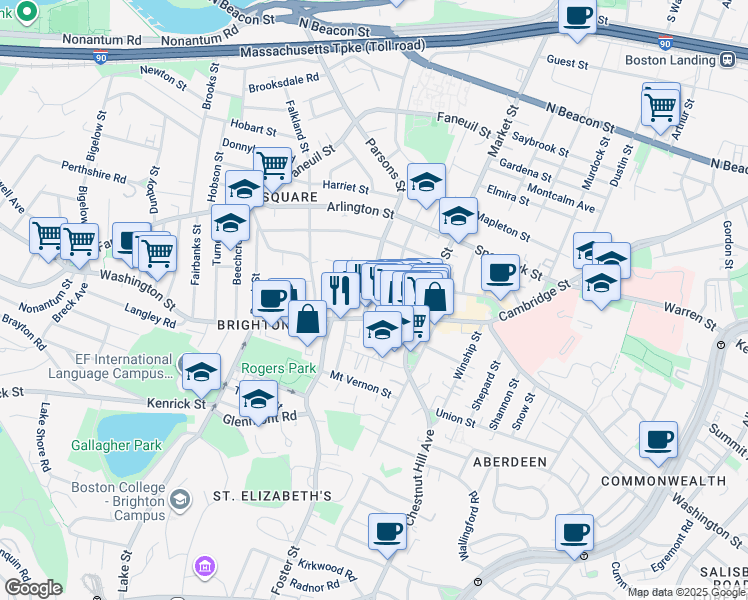The width and height of the screenshot is (748, 600).
Task: Click the shopping bag marker above Rogers Park
Action: pyautogui.click(x=308, y=321)
